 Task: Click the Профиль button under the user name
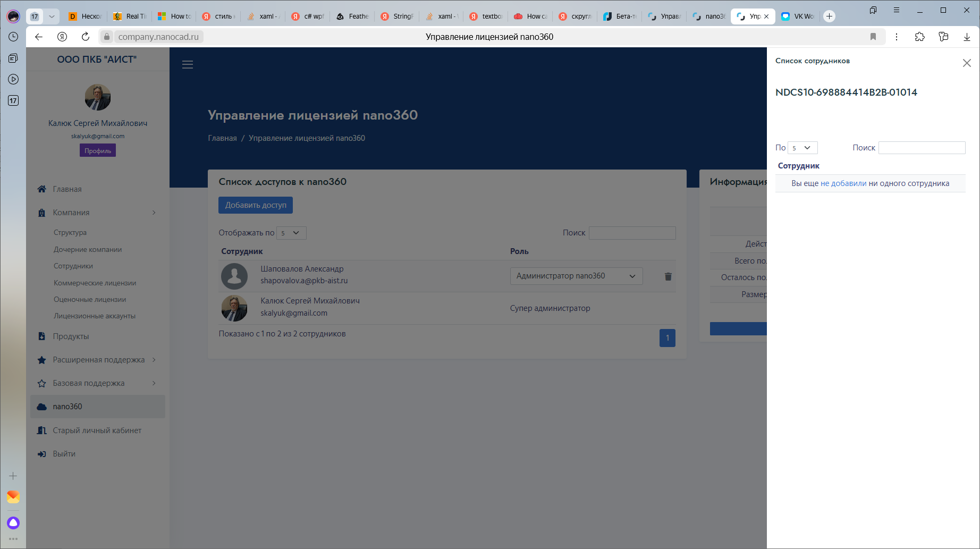[98, 151]
